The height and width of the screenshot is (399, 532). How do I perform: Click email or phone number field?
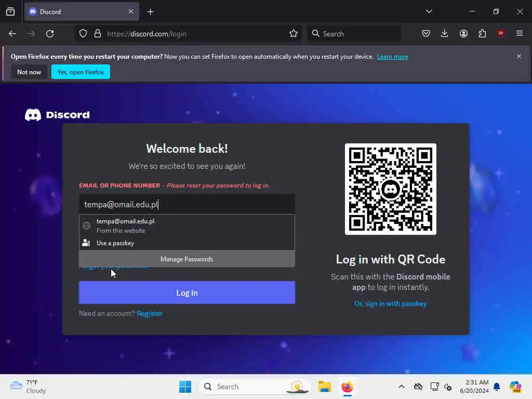pos(187,204)
